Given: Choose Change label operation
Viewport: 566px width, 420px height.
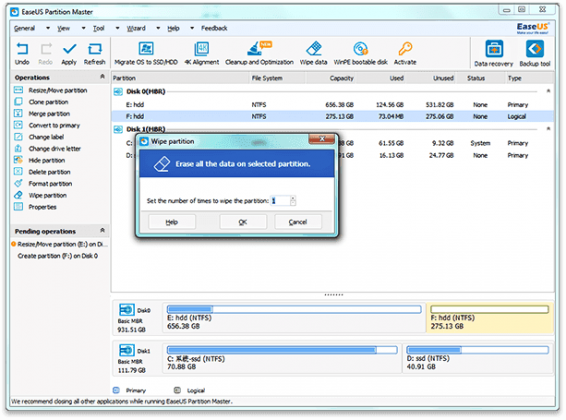Looking at the screenshot, I should [x=39, y=137].
